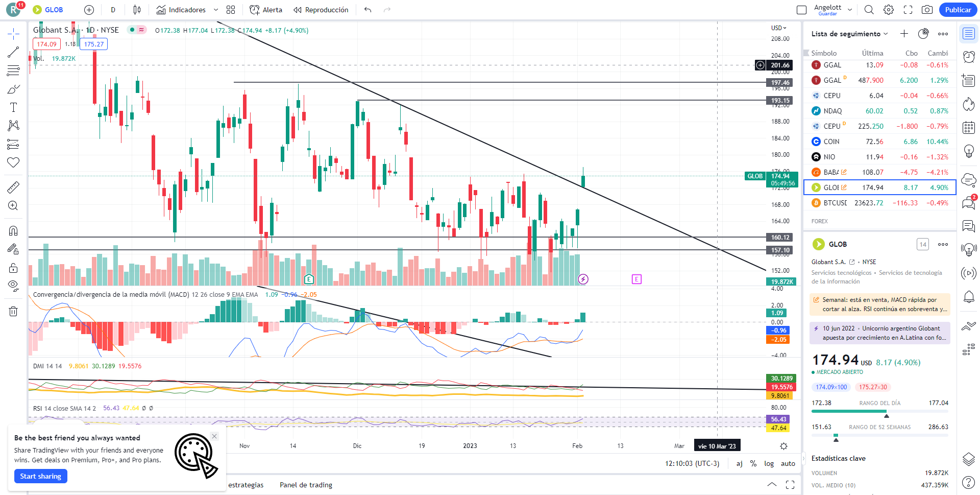Undo the last chart action

pos(368,10)
